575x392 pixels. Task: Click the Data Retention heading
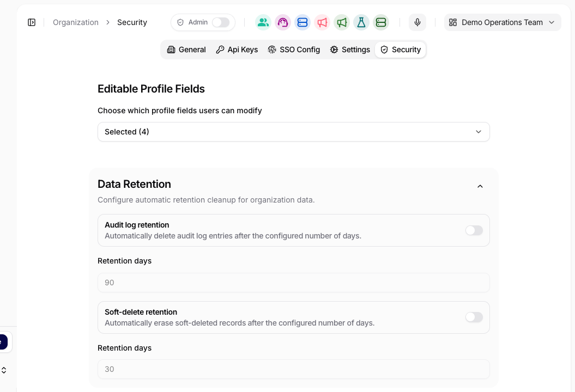(134, 184)
